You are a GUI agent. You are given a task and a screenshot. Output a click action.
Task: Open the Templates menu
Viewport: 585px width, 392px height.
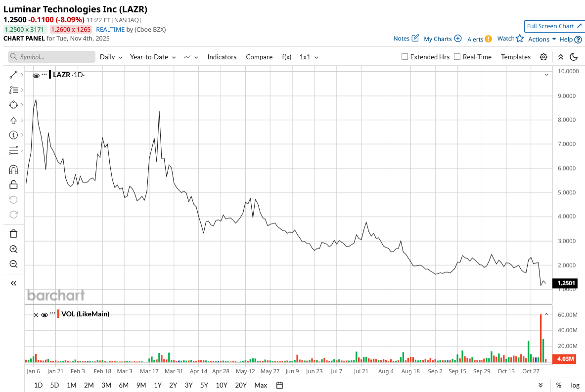coord(516,57)
